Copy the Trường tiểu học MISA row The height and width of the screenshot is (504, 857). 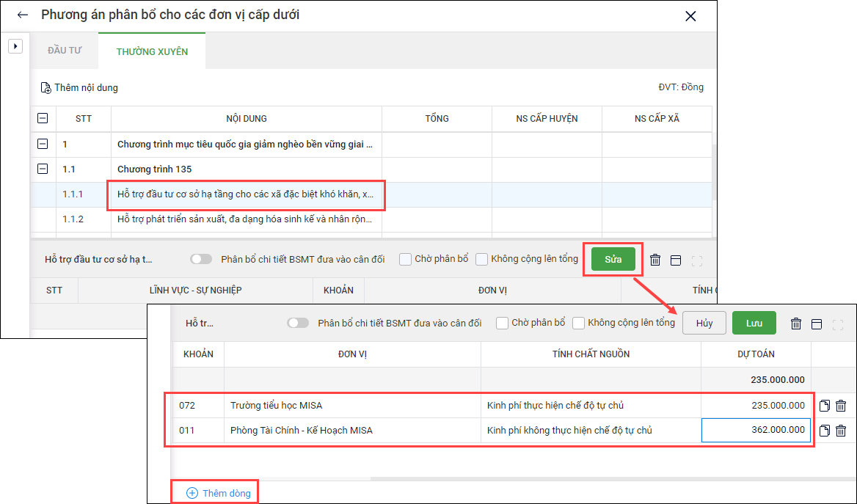825,406
